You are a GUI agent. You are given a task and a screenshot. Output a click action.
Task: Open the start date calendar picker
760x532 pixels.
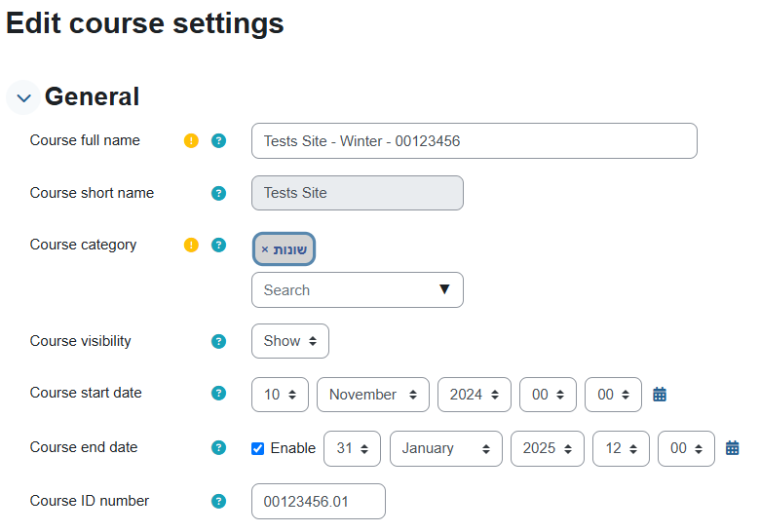click(x=660, y=395)
